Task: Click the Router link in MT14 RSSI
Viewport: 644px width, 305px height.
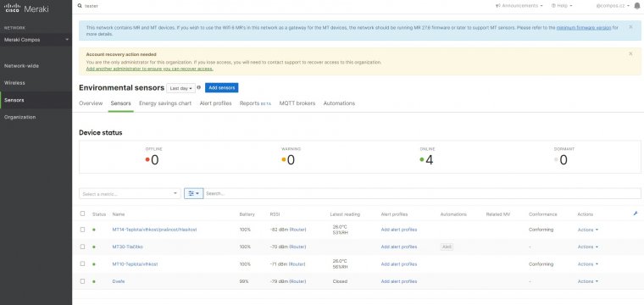Action: tap(297, 230)
